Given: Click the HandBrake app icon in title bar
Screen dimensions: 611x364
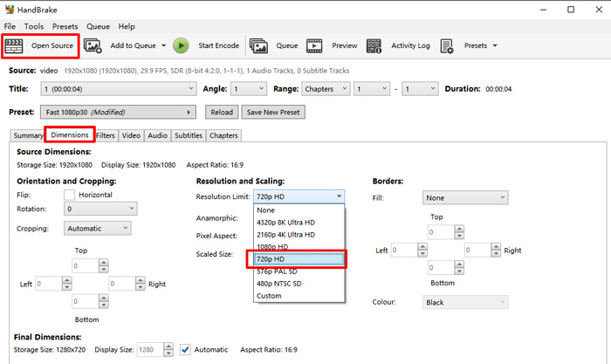Looking at the screenshot, I should tap(9, 10).
